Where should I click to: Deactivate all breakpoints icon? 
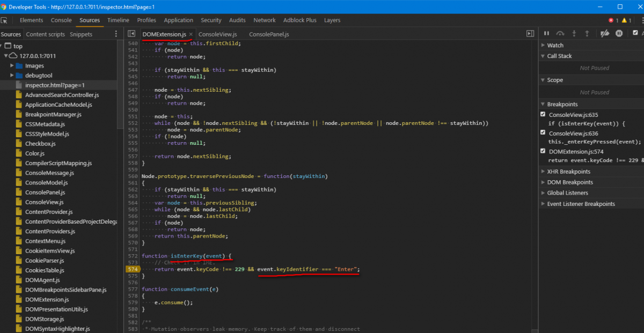click(605, 33)
